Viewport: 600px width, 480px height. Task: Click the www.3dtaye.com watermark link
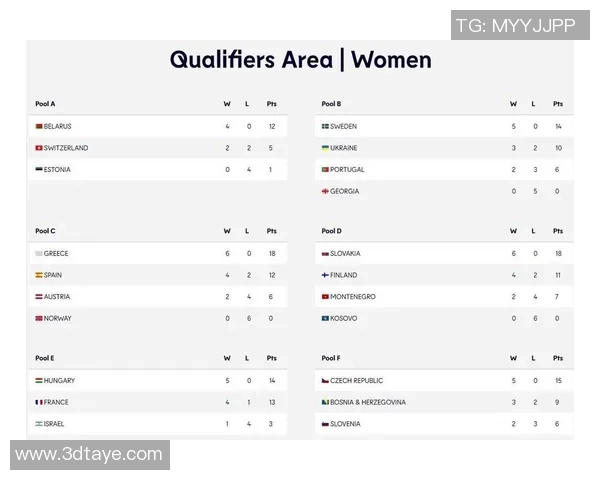(x=88, y=455)
